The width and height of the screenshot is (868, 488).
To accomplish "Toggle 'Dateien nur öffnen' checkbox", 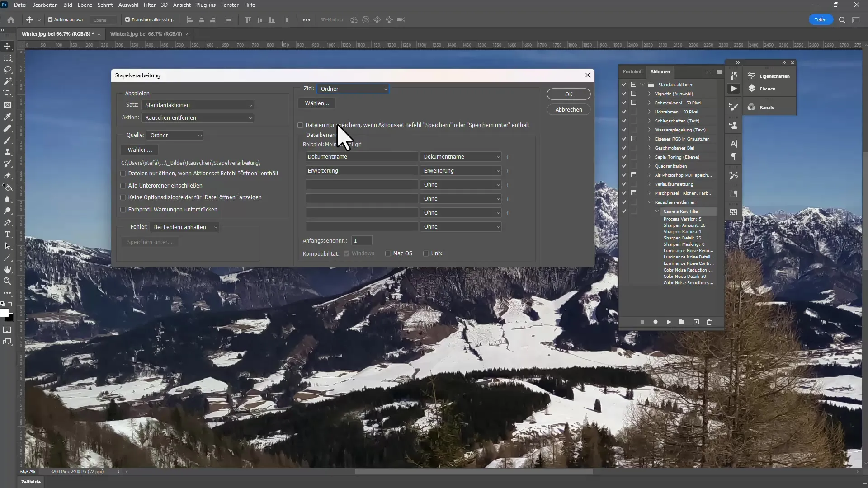I will point(123,173).
